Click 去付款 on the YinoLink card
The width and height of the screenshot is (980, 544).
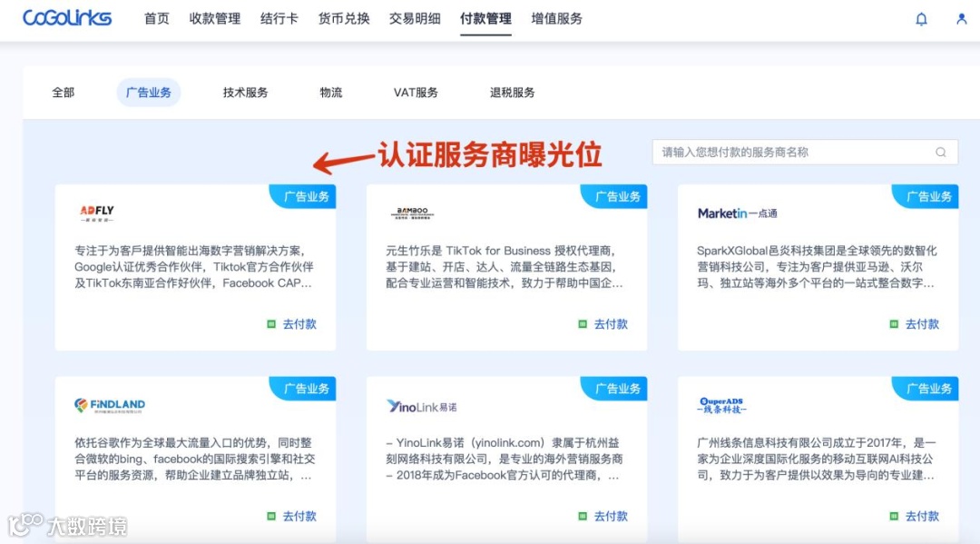pyautogui.click(x=611, y=516)
